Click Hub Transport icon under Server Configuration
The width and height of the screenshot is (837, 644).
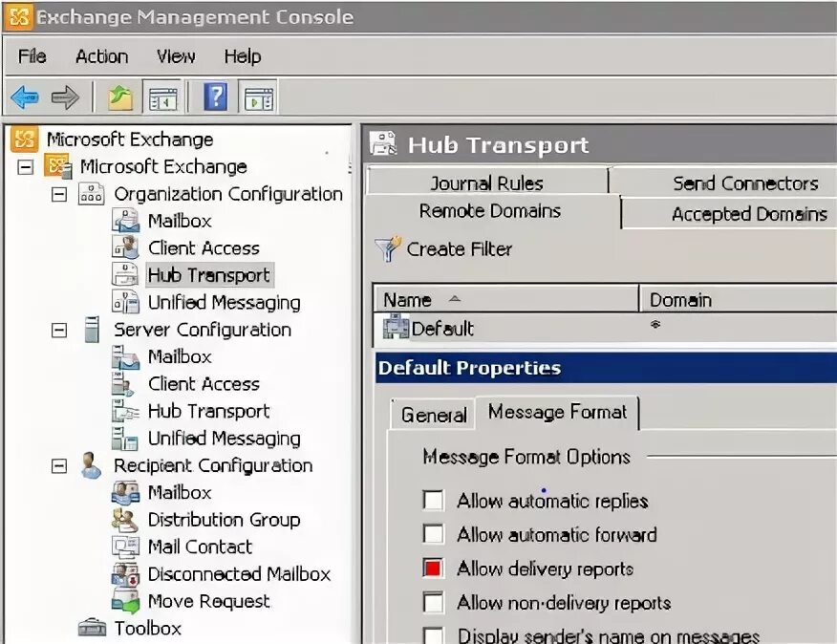(x=125, y=411)
